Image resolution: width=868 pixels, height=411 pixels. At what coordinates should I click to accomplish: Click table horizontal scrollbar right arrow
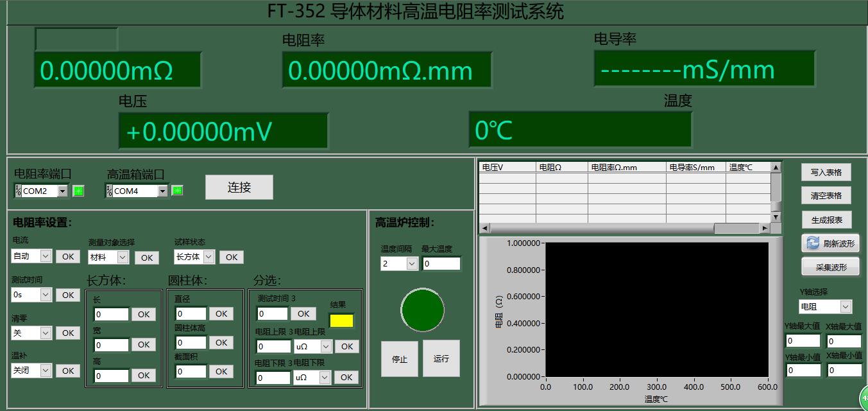tap(764, 228)
